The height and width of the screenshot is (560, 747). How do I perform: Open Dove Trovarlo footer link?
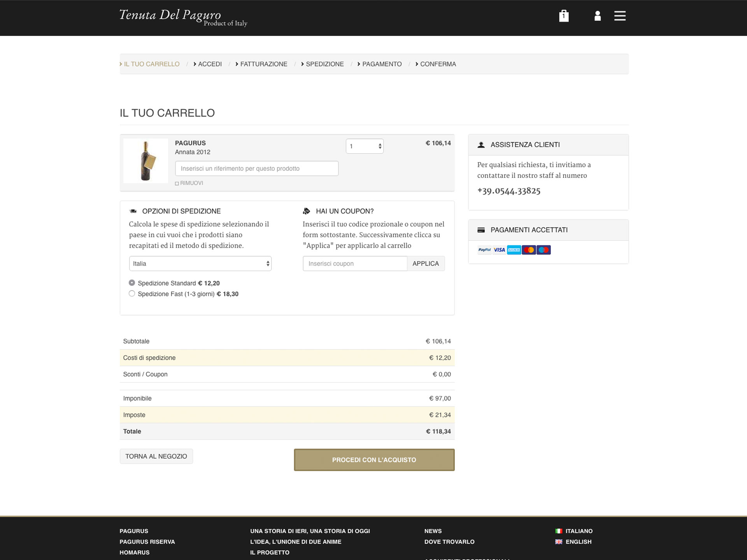point(449,542)
